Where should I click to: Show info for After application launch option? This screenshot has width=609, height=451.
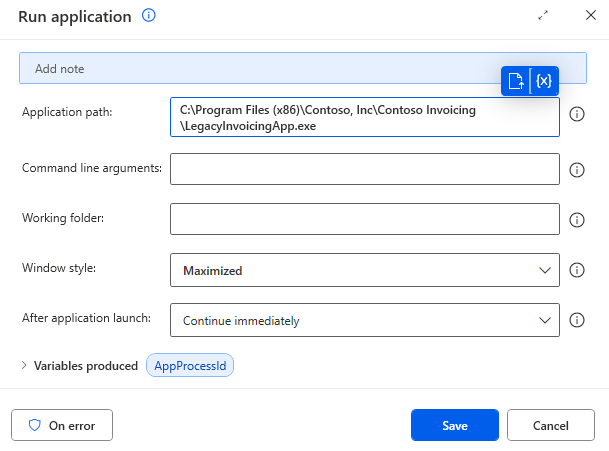[x=577, y=320]
